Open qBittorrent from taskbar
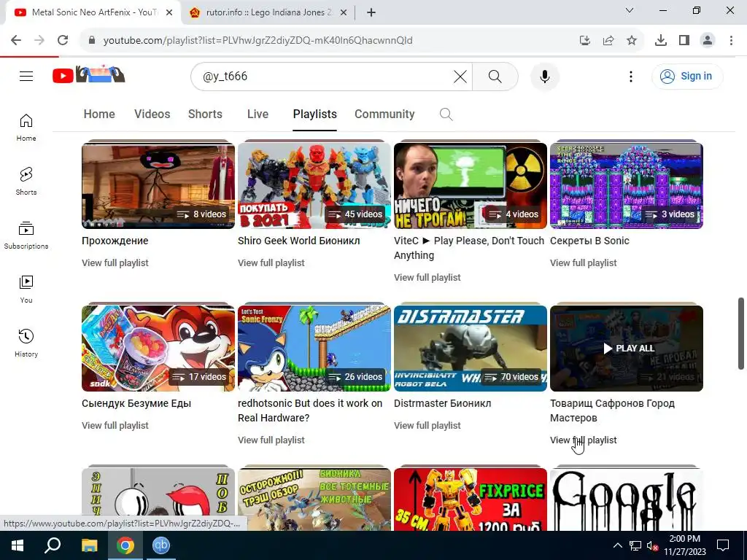The image size is (747, 560). click(160, 545)
